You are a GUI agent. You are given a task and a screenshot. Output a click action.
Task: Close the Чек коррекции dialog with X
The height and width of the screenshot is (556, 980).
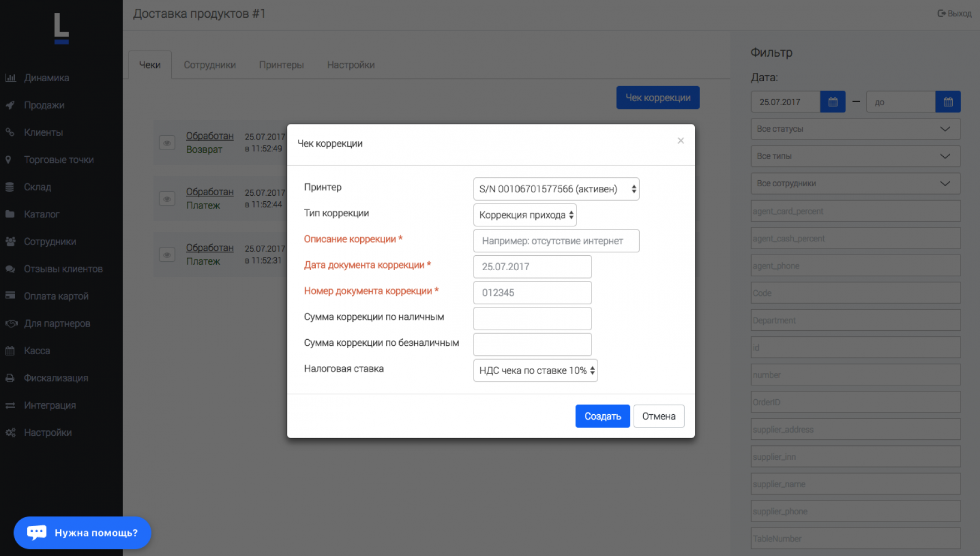click(680, 141)
